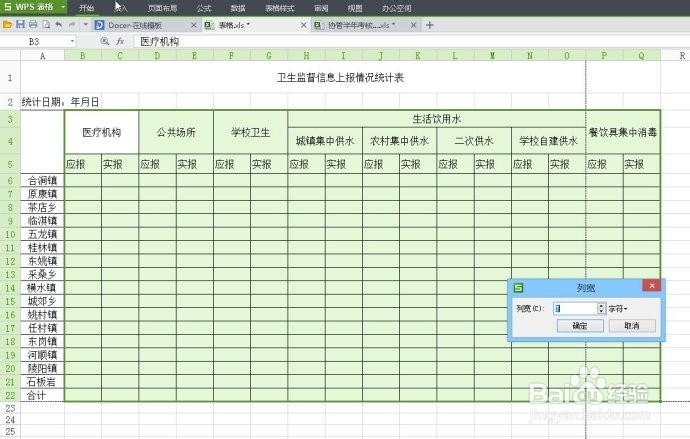Click the Redo arrow icon
Viewport: 690px width, 439px height.
coord(72,25)
